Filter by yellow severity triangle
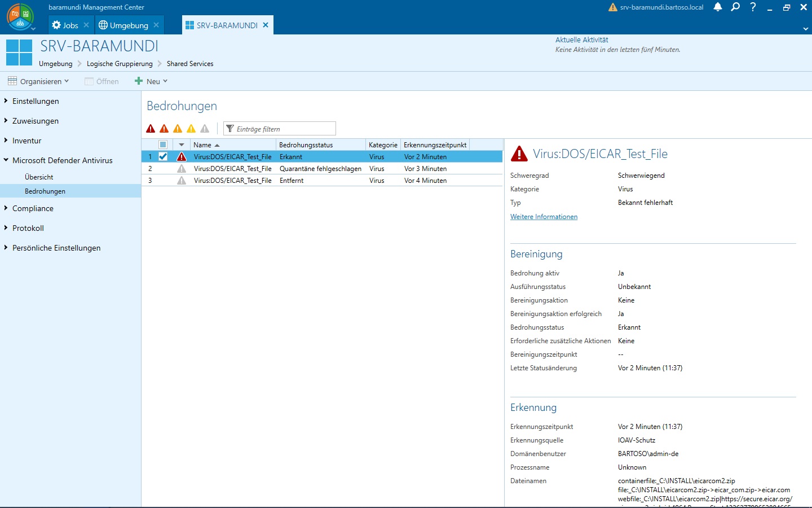Image resolution: width=812 pixels, height=508 pixels. pos(191,129)
